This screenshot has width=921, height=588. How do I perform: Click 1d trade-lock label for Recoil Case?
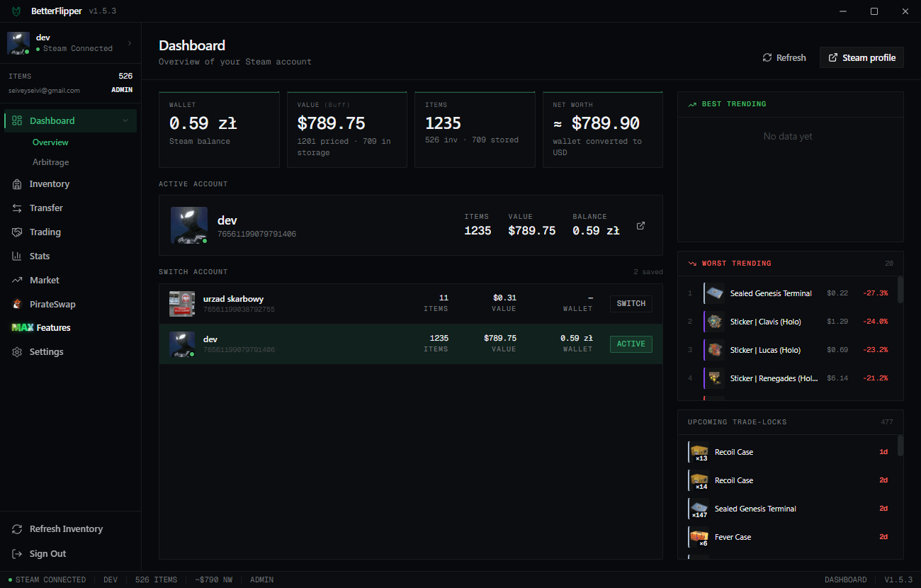coord(883,452)
